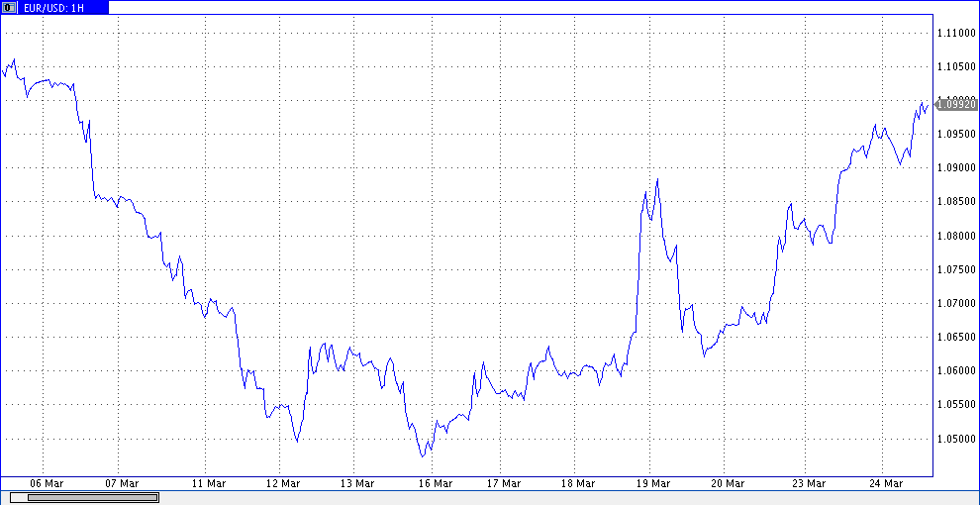This screenshot has width=980, height=505.
Task: Click the 1.10500 price axis label
Action: tap(957, 67)
